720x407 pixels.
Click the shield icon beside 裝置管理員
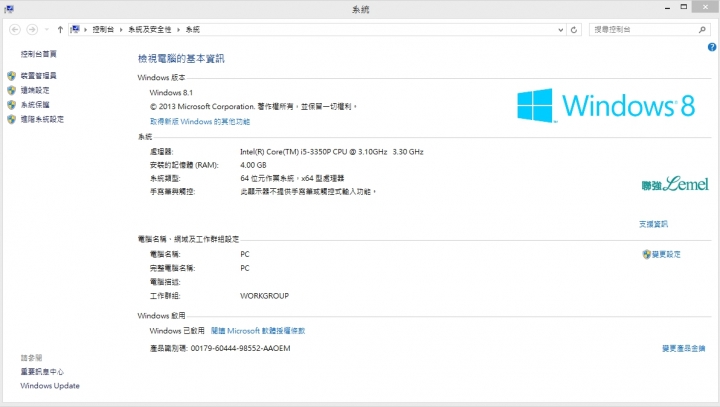11,75
